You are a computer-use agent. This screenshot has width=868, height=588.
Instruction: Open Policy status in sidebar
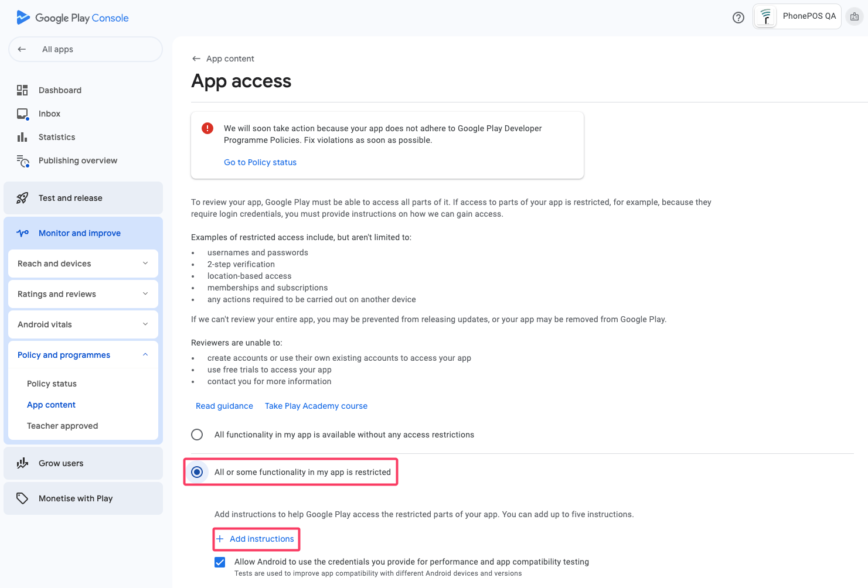coord(52,384)
